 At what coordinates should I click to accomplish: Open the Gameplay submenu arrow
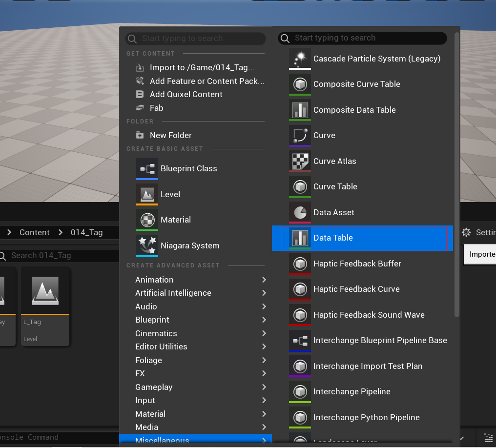pos(264,387)
